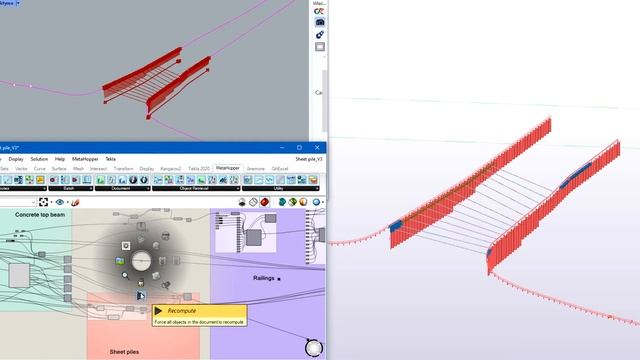The image size is (640, 360).
Task: Open the Zoom Extents icon on canvas toolbar
Action: coord(43,202)
